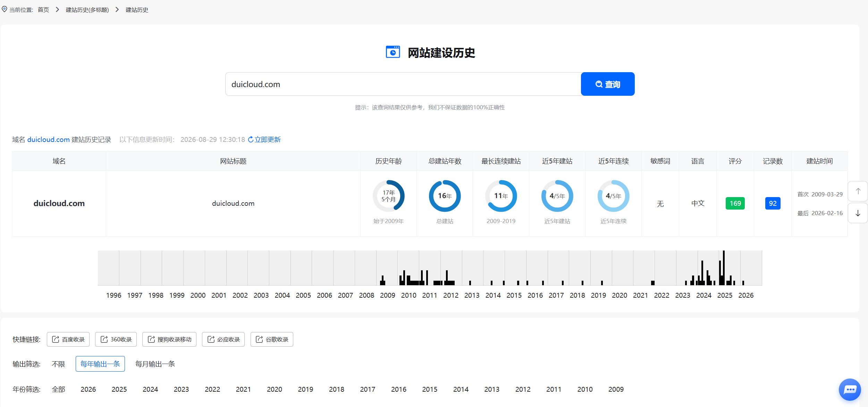Select 每月输出一条 output filter
The height and width of the screenshot is (407, 868).
click(155, 364)
